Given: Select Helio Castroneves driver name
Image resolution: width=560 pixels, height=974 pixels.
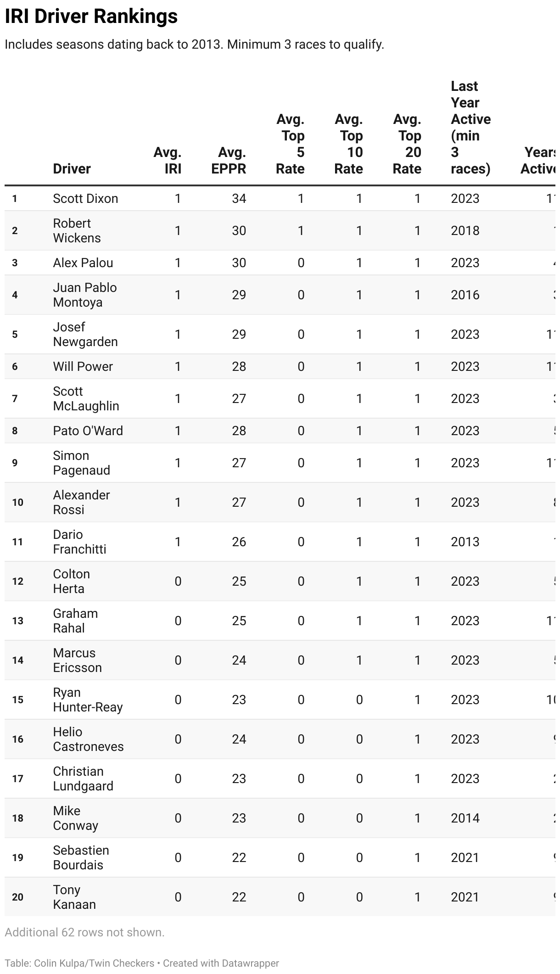Looking at the screenshot, I should coord(88,739).
